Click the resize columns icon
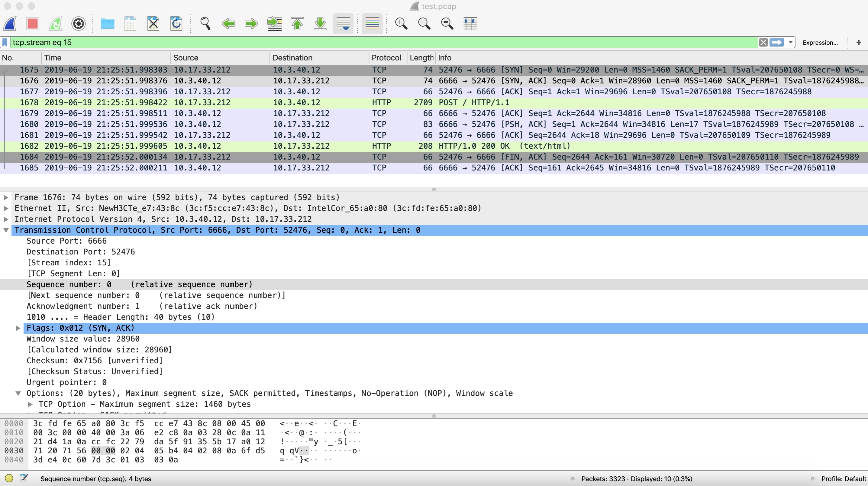This screenshot has width=868, height=486. [x=470, y=24]
